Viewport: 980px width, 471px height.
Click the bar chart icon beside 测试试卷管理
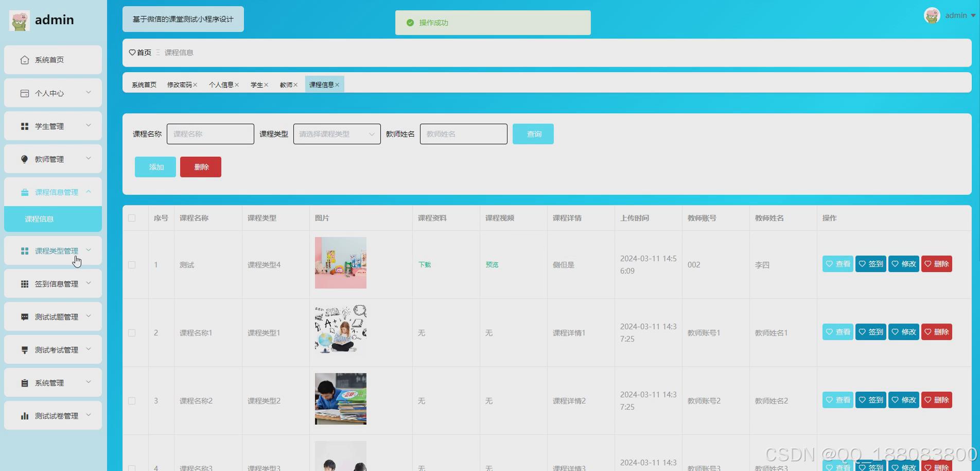point(24,415)
